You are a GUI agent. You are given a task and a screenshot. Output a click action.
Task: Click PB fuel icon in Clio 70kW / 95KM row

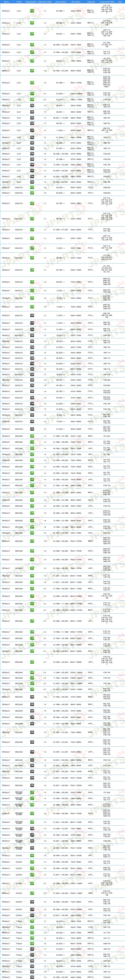pos(32,52)
